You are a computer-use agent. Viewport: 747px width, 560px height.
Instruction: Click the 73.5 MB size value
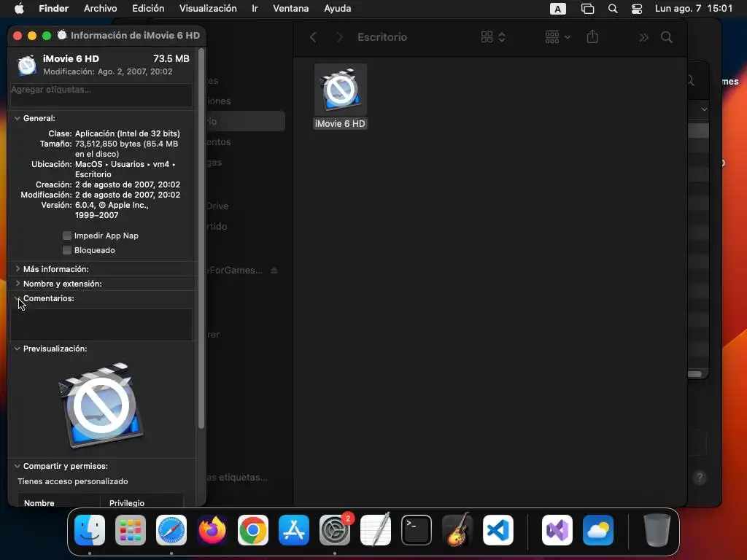[x=171, y=58]
